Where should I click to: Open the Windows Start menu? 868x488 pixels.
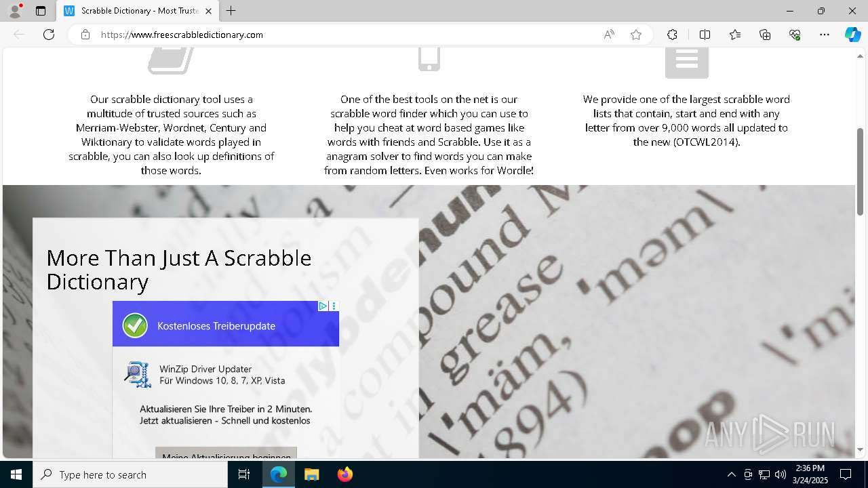click(16, 474)
